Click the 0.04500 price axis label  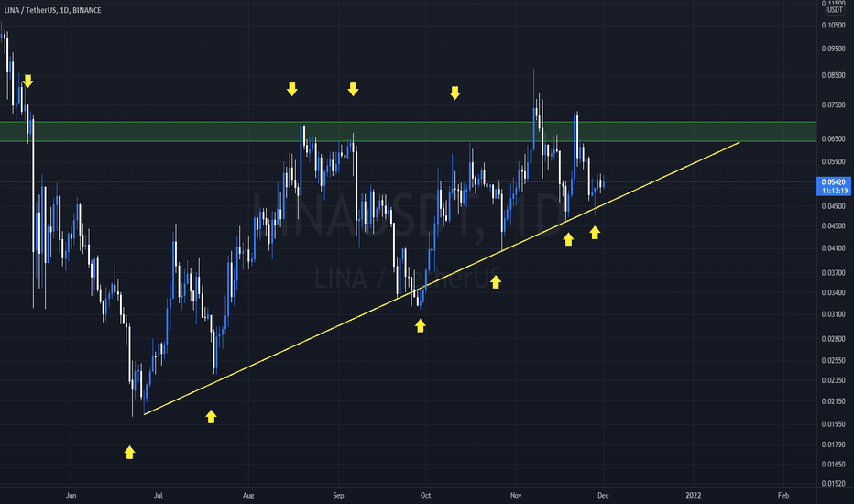coord(833,226)
